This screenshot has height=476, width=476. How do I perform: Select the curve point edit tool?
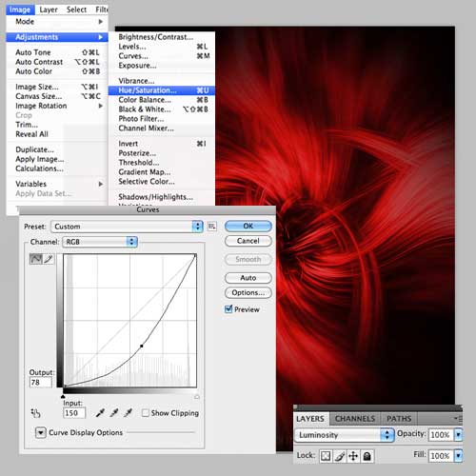[x=35, y=259]
